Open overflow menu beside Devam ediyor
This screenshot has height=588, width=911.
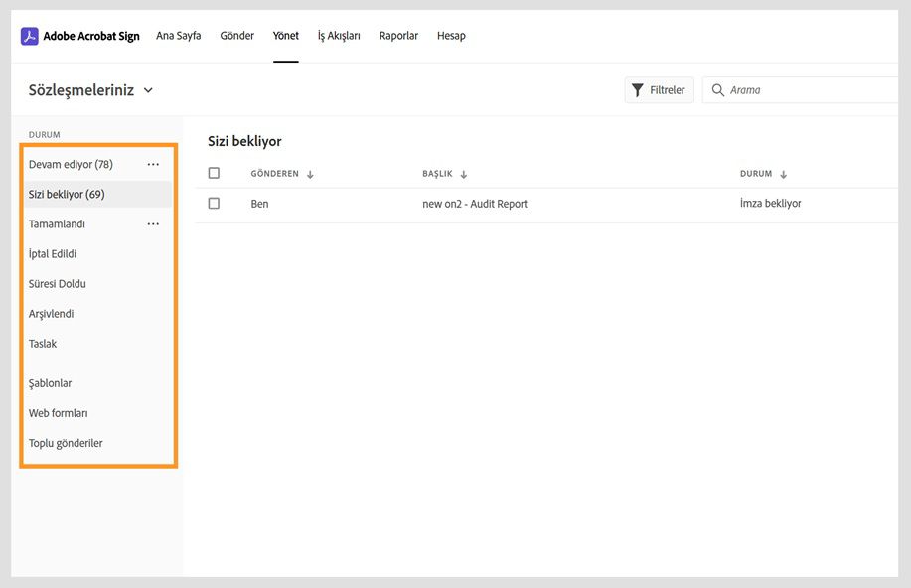pos(154,164)
